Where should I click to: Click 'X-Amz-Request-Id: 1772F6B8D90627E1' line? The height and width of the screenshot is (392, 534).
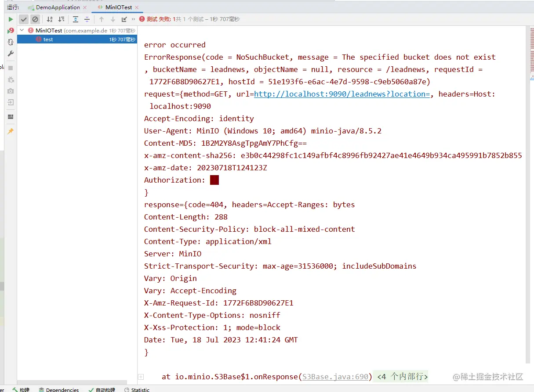(x=219, y=303)
